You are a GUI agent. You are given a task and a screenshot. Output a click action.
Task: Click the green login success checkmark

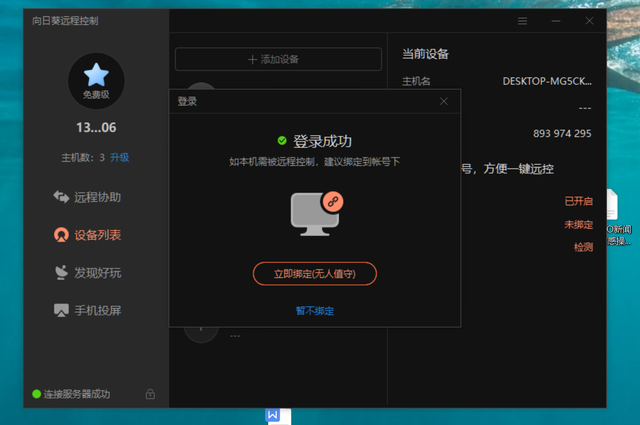282,141
